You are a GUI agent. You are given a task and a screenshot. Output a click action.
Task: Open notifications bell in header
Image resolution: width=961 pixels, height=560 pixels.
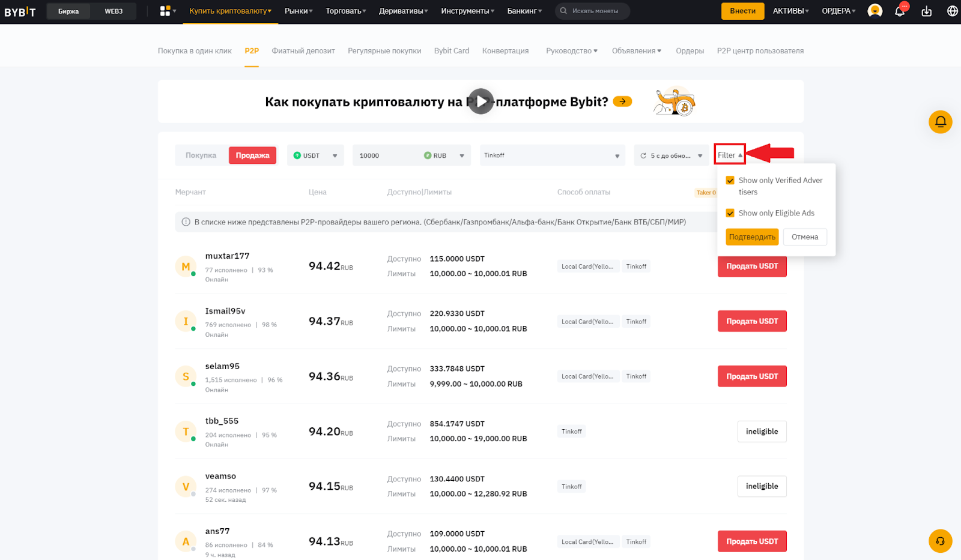click(900, 11)
